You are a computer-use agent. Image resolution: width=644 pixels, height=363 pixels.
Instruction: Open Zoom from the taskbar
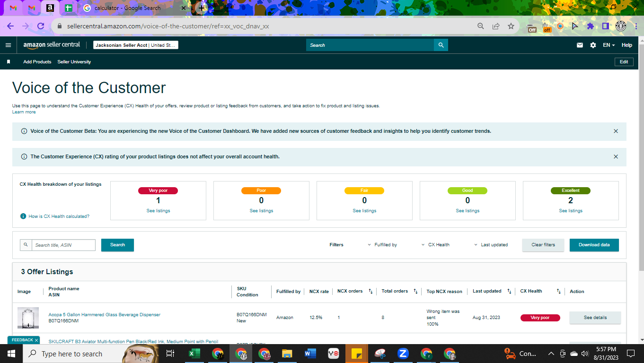pyautogui.click(x=403, y=354)
